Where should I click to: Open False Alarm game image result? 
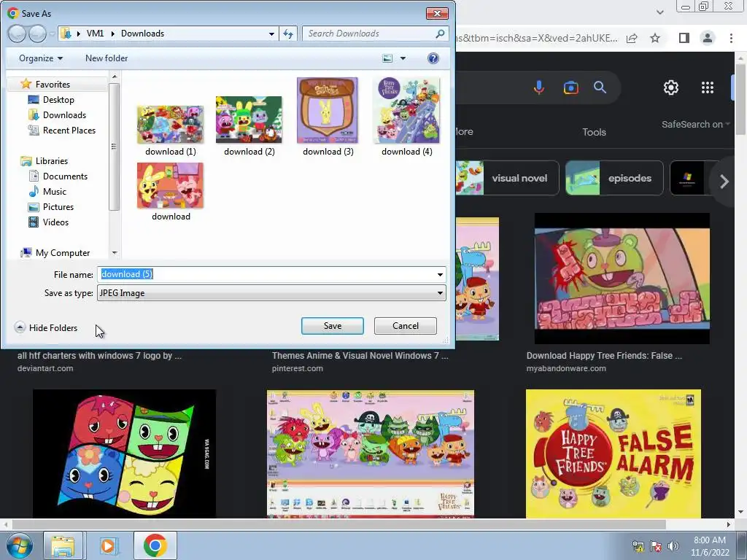[x=613, y=454]
